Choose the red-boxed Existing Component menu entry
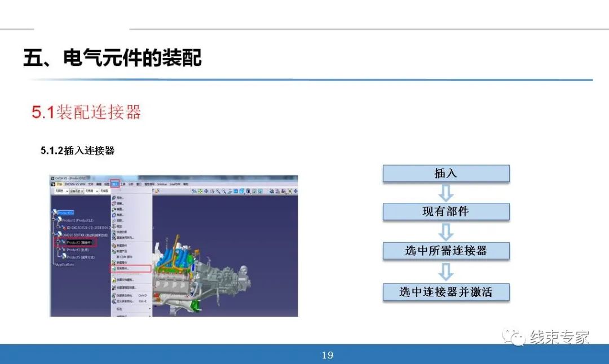 (x=131, y=269)
